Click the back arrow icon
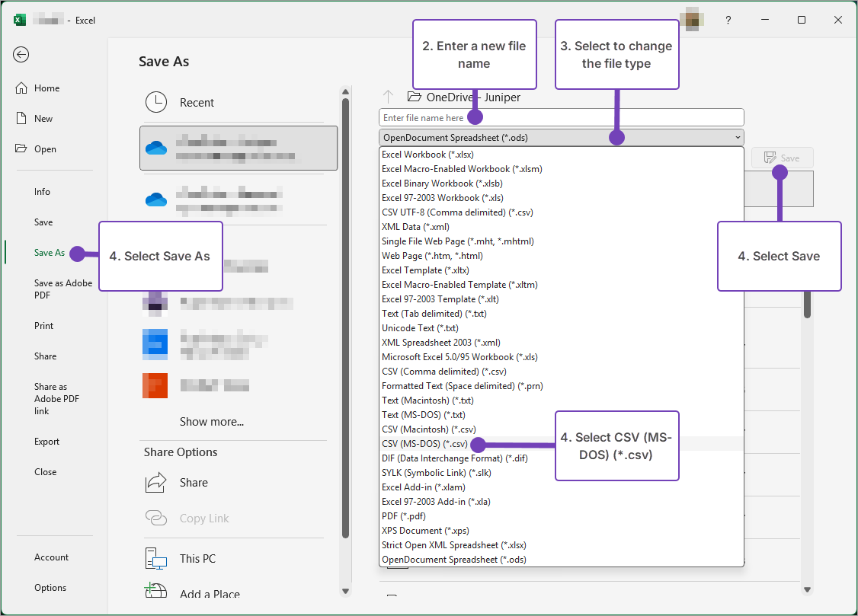Viewport: 858px width, 616px height. (x=21, y=55)
